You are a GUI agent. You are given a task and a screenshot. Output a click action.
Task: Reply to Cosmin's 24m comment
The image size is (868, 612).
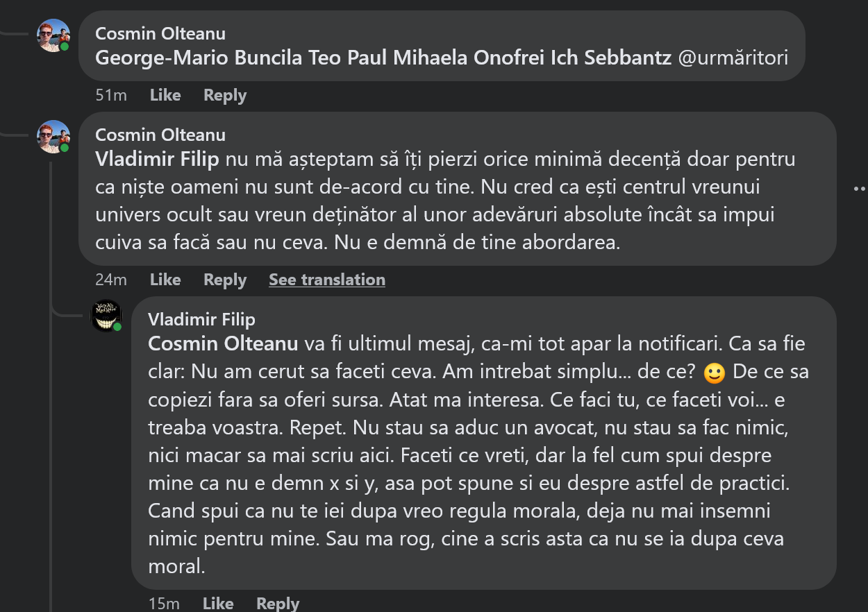225,280
